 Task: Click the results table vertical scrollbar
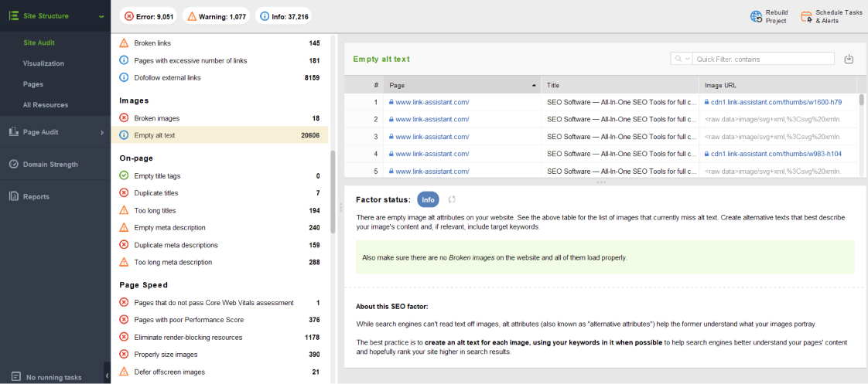[861, 100]
